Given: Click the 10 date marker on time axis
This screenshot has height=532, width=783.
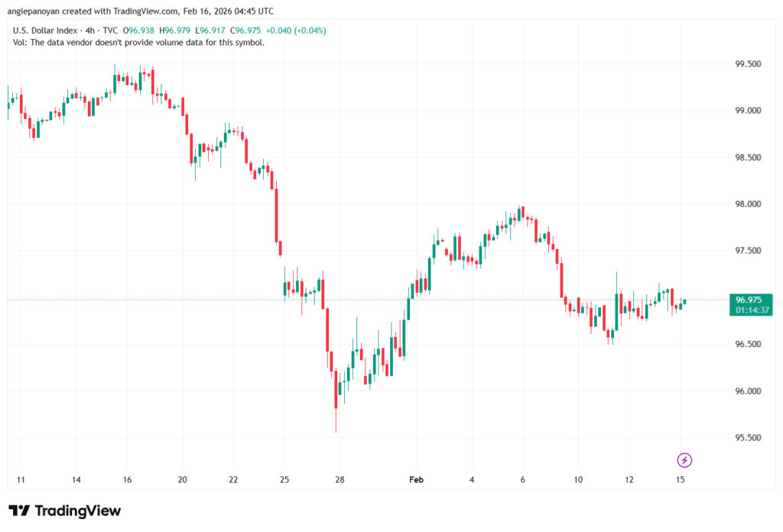Looking at the screenshot, I should (x=579, y=480).
